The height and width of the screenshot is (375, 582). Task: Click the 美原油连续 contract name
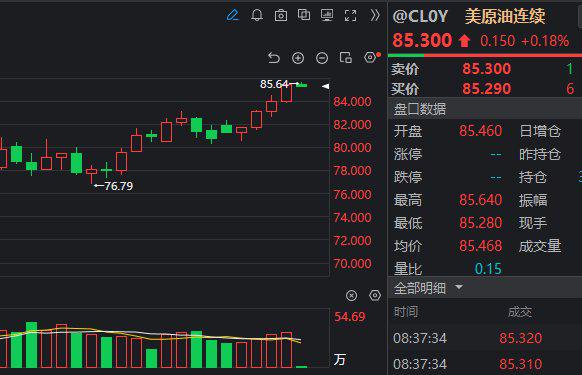[505, 16]
